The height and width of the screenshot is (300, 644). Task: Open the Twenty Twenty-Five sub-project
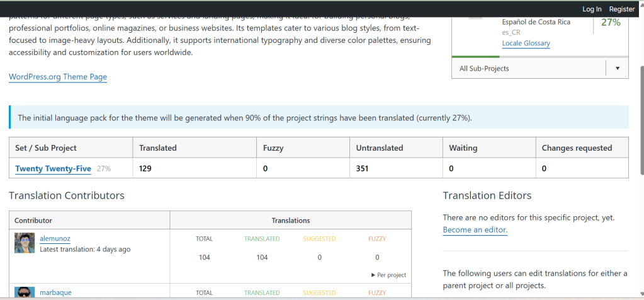coord(53,168)
